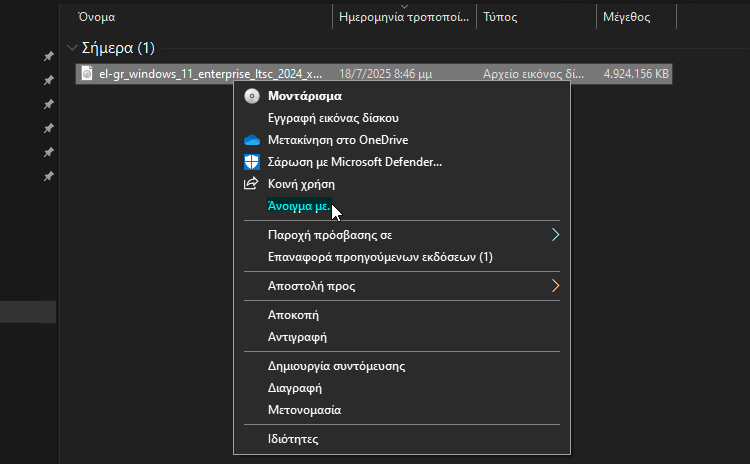Click the ISO file icon in the list
The width and height of the screenshot is (750, 464).
point(87,74)
